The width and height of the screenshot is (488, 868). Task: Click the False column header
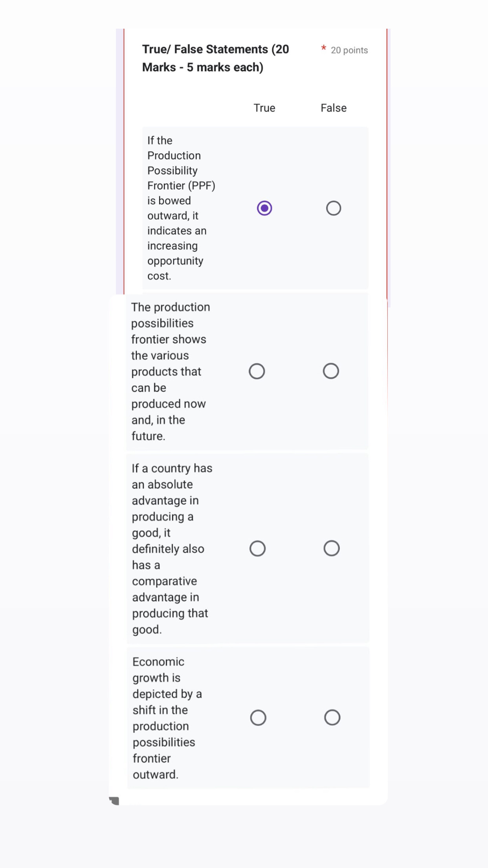click(333, 107)
